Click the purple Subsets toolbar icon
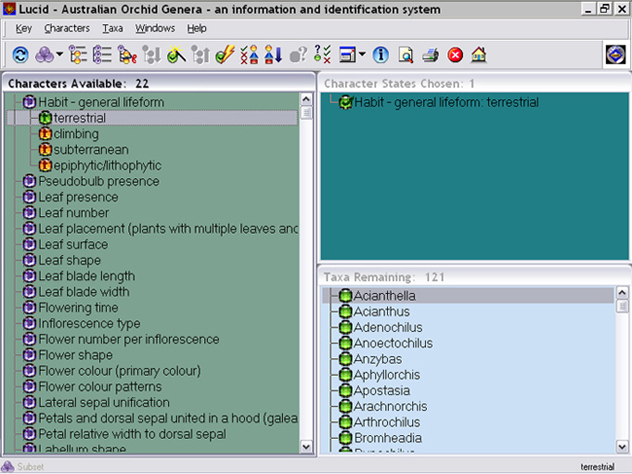The image size is (632, 474). coord(44,55)
